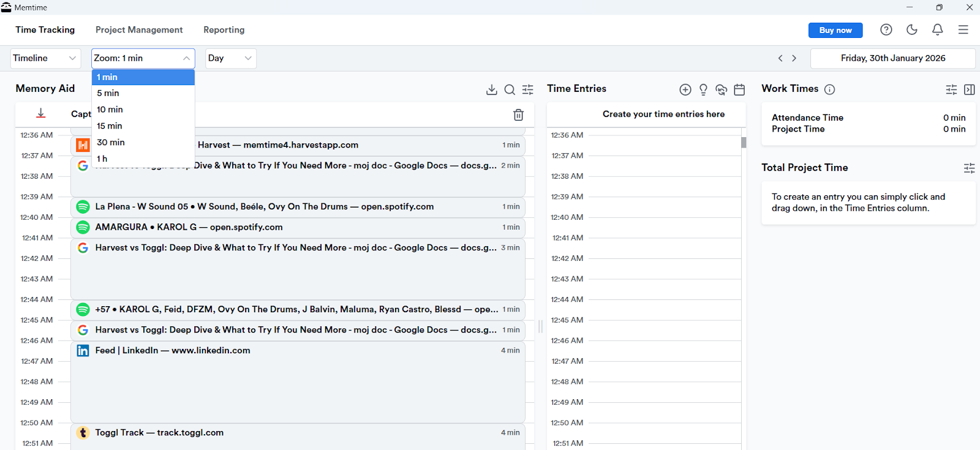Open the Day range dropdown
The image size is (980, 450).
[x=231, y=58]
